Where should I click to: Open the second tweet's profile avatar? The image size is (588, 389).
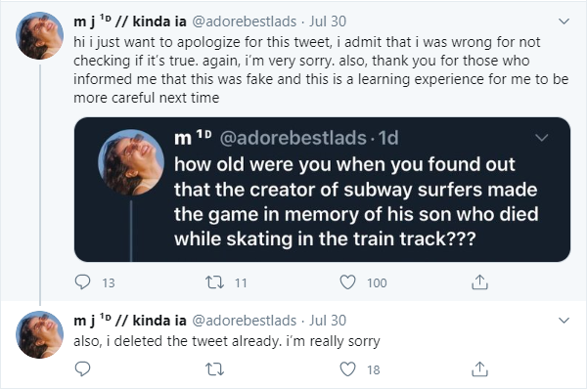coord(40,334)
